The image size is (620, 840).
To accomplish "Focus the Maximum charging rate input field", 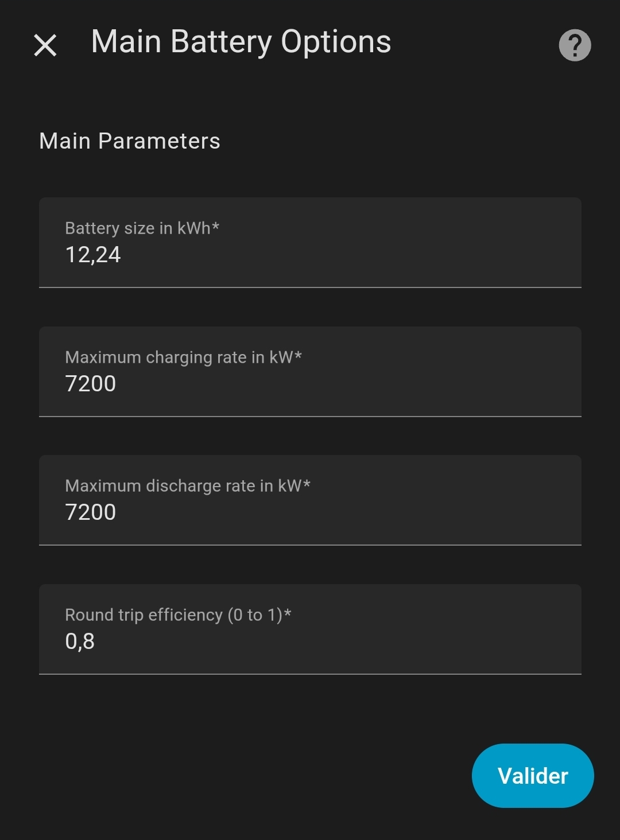I will (310, 372).
